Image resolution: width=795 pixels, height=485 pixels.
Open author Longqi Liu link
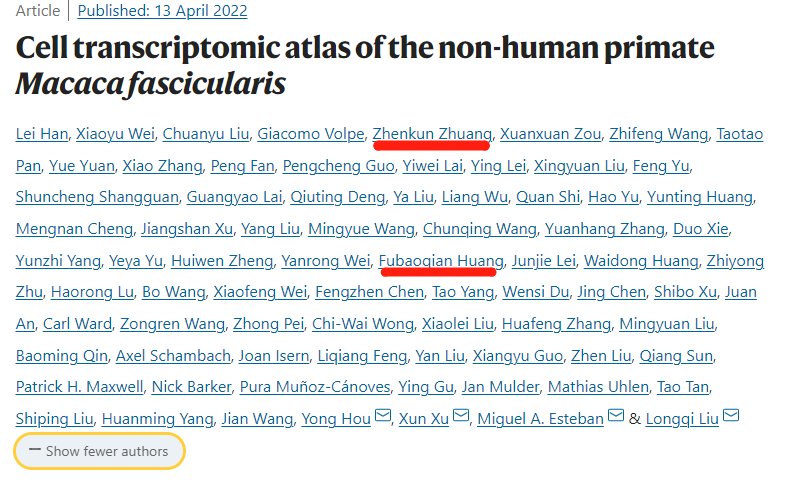(x=683, y=419)
